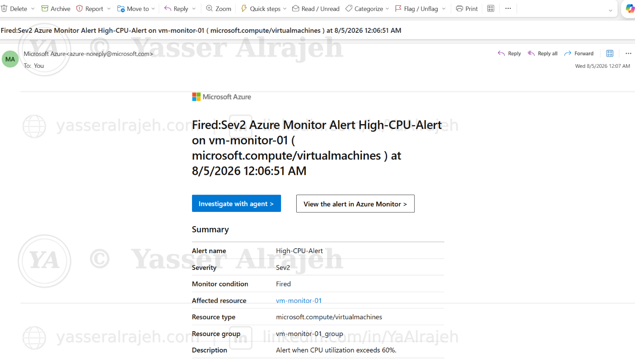Mark message Read / Unread
Viewport: 635px width, 364px height.
315,8
